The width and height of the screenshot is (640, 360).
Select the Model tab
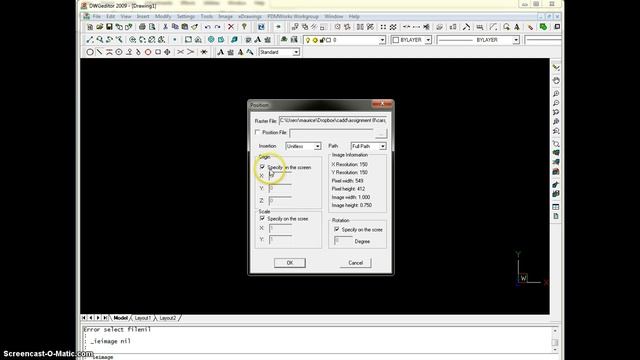pos(120,318)
